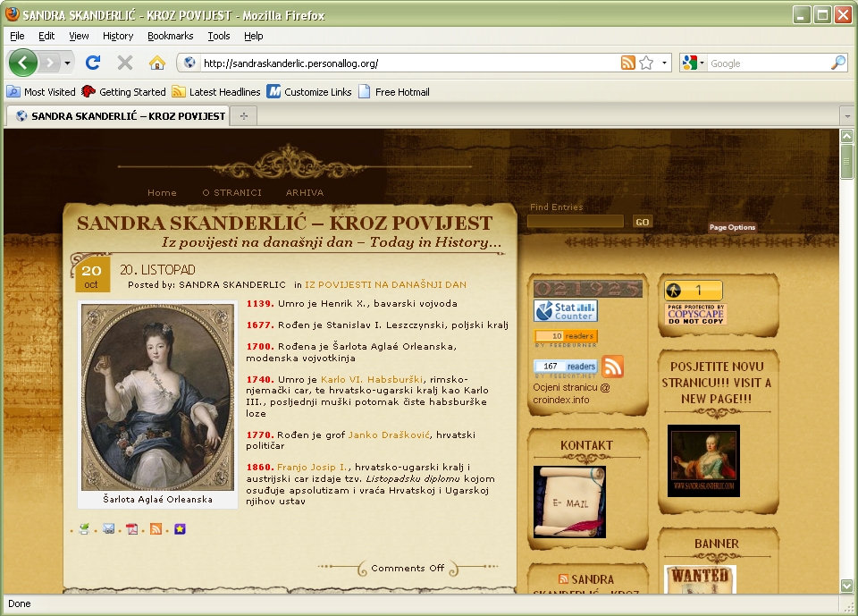The width and height of the screenshot is (858, 616).
Task: Open Page Options
Action: click(x=732, y=227)
